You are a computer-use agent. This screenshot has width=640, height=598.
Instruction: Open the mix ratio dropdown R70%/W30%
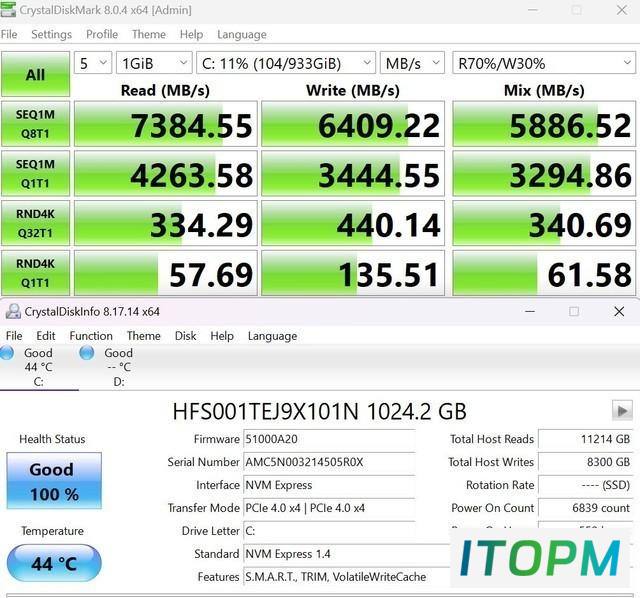coord(544,63)
